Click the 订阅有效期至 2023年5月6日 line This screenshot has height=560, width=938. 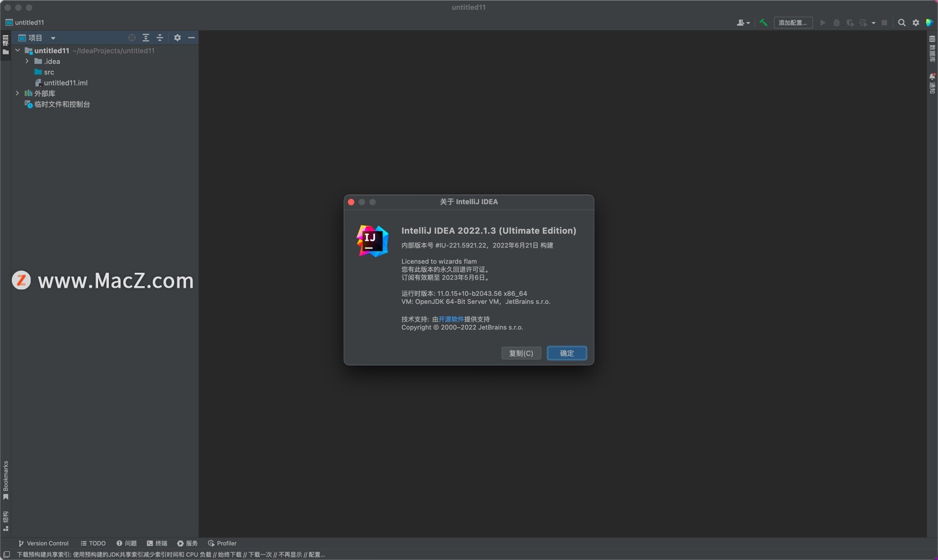(445, 278)
